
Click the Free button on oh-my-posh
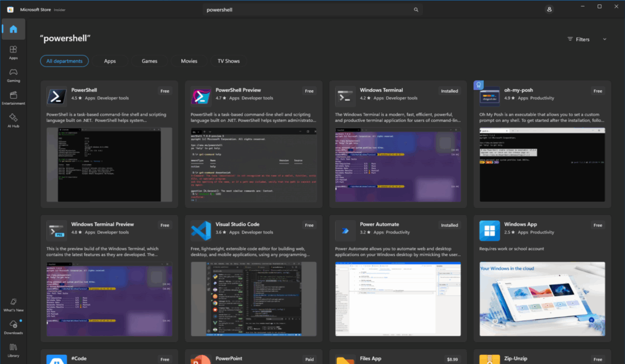[598, 91]
